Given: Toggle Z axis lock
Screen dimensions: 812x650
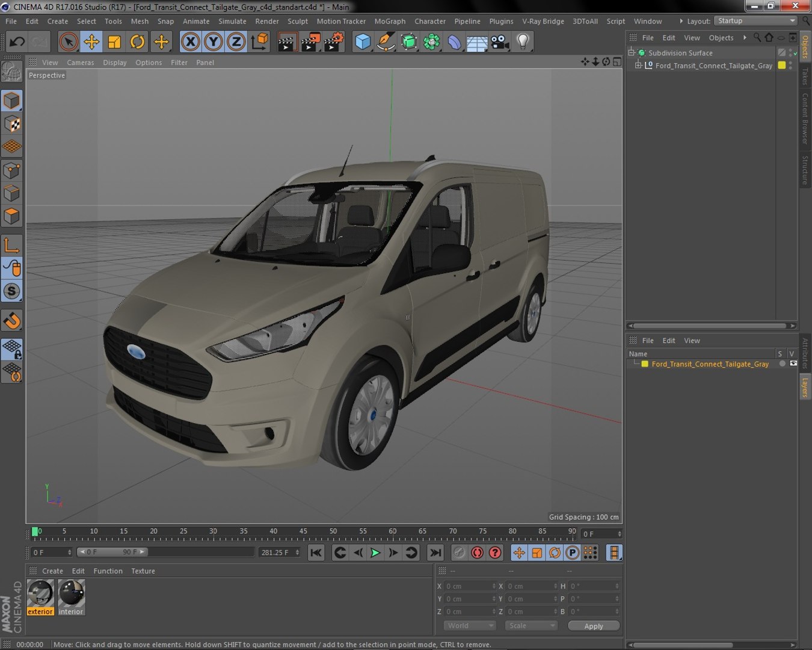Looking at the screenshot, I should pyautogui.click(x=236, y=42).
